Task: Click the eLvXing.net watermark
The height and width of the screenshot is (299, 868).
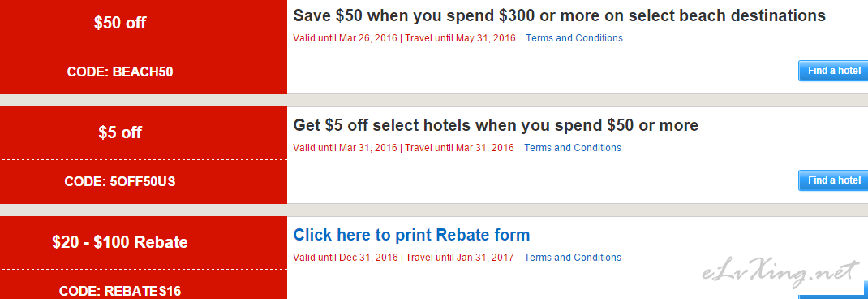Action: click(x=780, y=273)
